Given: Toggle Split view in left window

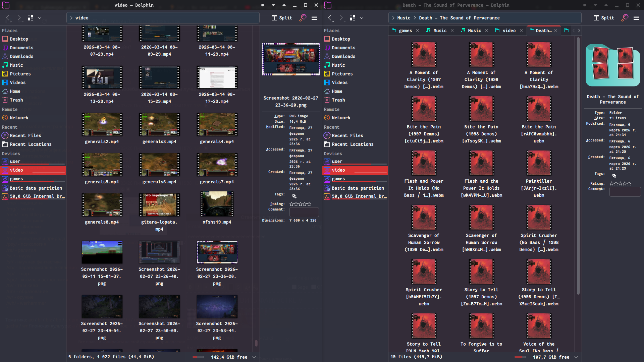Looking at the screenshot, I should click(282, 18).
